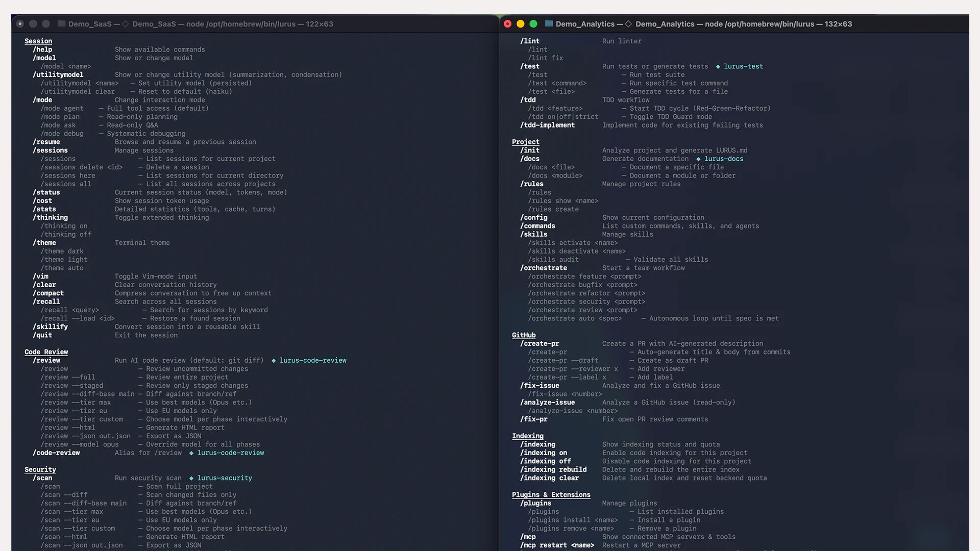Viewport: 980px width, 551px height.
Task: Click the green zoom button of Demo_Analytics window
Action: pyautogui.click(x=533, y=24)
